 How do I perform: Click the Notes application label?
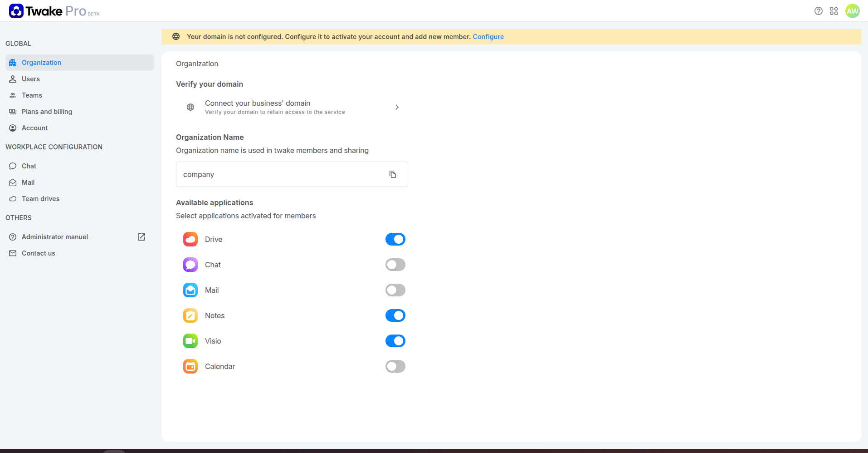point(215,315)
